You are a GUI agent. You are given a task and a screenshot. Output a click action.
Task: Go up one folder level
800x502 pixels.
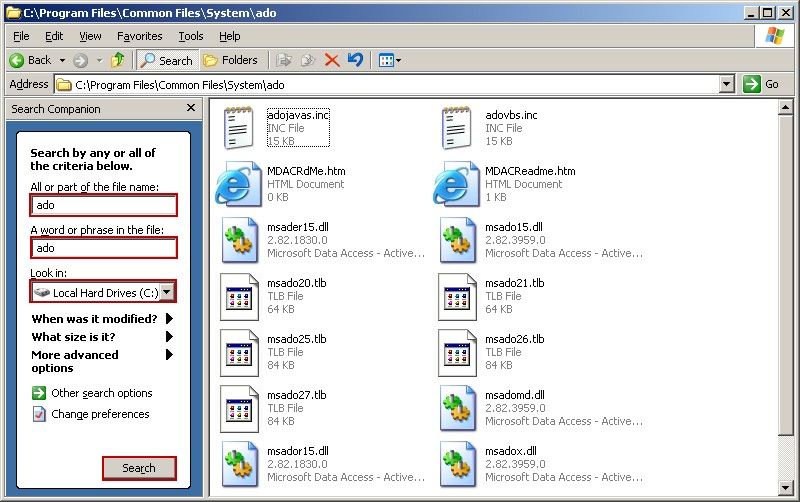(x=118, y=60)
